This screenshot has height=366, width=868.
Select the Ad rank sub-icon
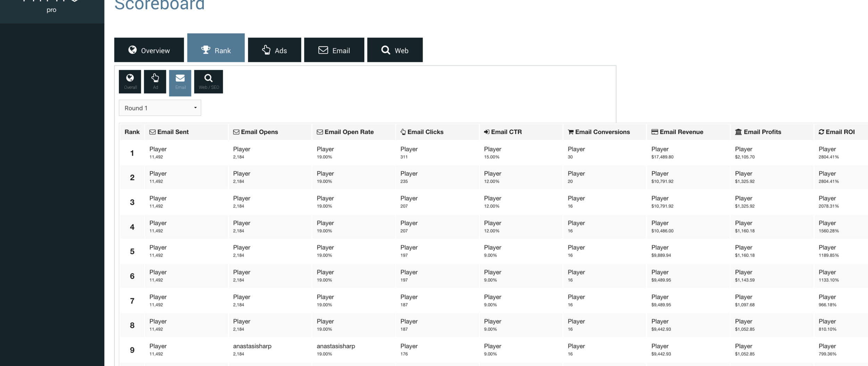click(x=155, y=82)
